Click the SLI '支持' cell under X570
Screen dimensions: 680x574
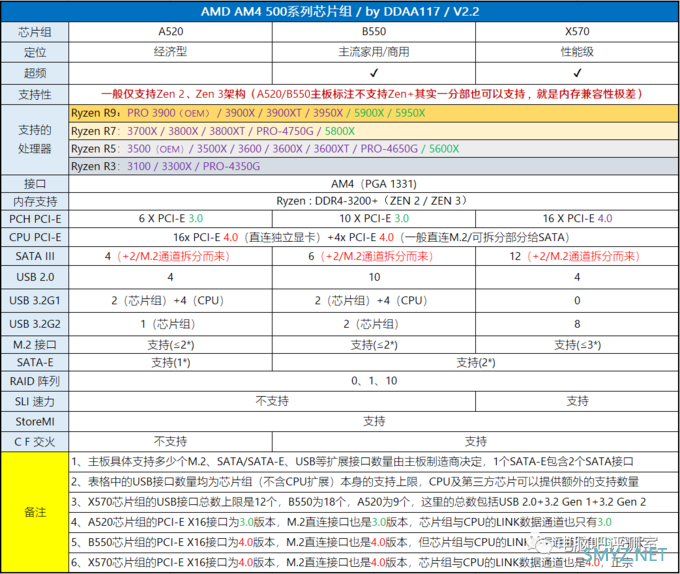coord(577,401)
